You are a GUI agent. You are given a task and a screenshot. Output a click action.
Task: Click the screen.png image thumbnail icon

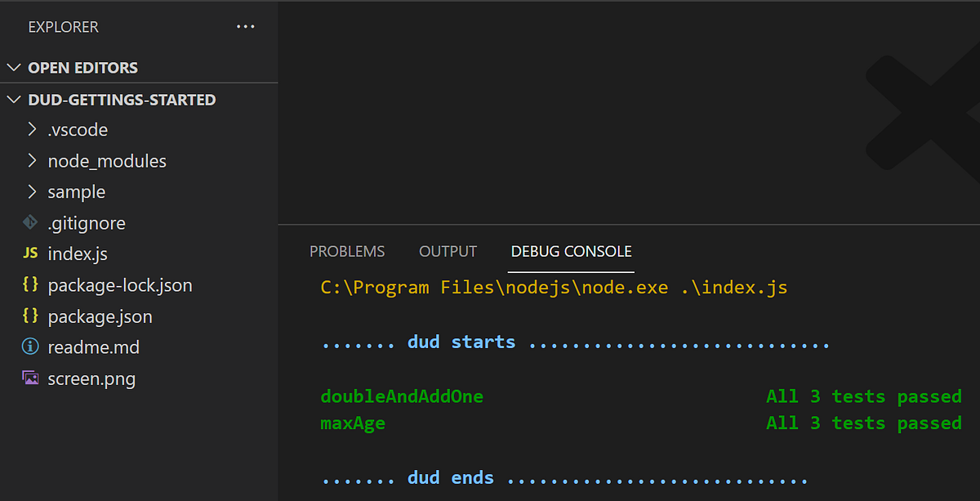click(30, 378)
